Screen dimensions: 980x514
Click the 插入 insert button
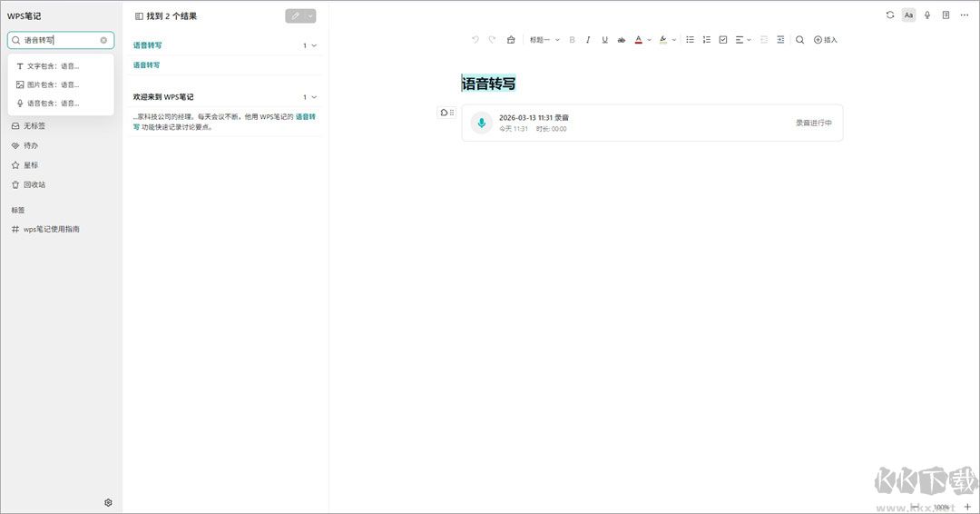pyautogui.click(x=825, y=39)
